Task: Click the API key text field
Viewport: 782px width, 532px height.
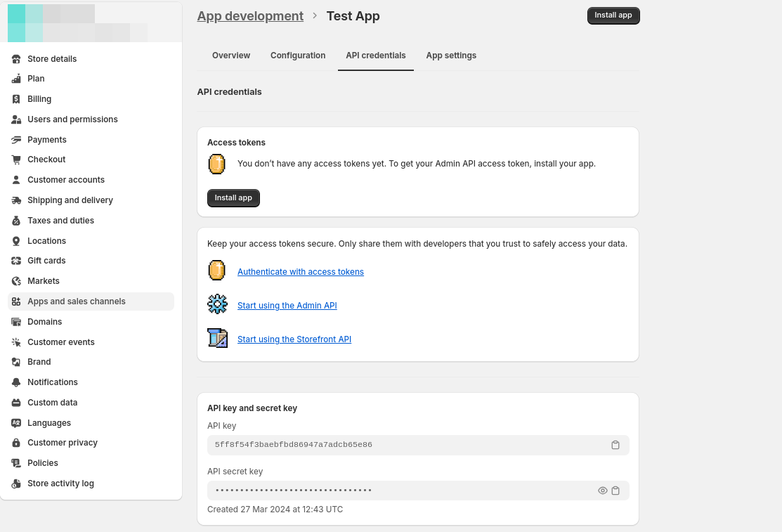Action: pyautogui.click(x=408, y=445)
